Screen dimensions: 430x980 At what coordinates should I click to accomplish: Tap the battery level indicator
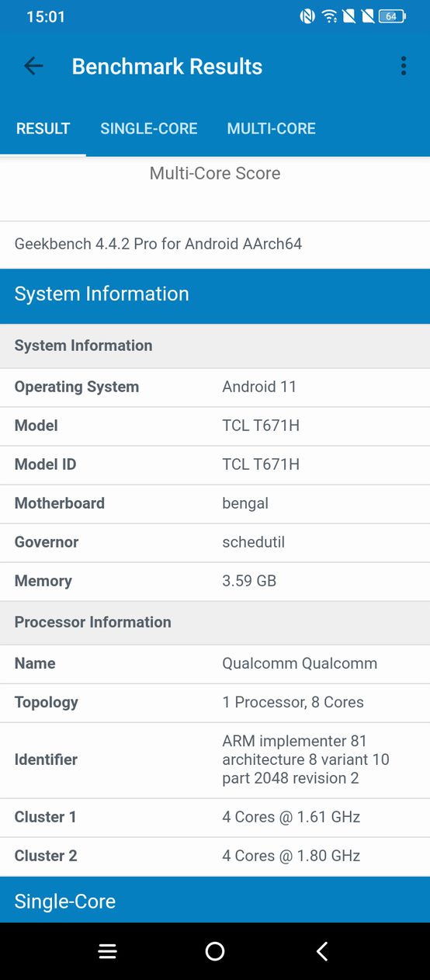(392, 16)
